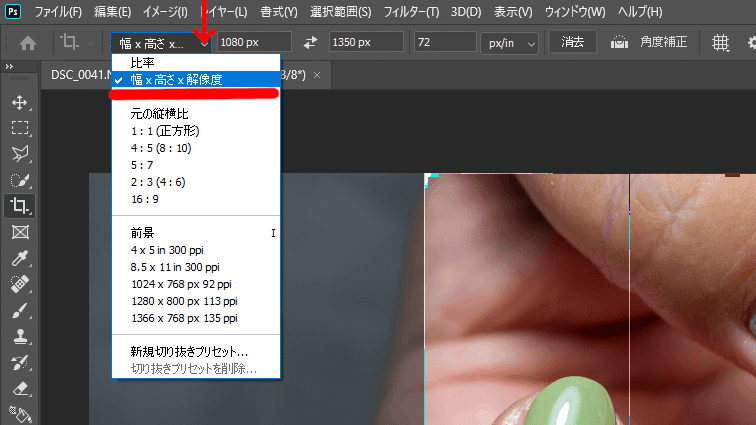
Task: Click the resolution field showing 72
Action: pyautogui.click(x=445, y=42)
